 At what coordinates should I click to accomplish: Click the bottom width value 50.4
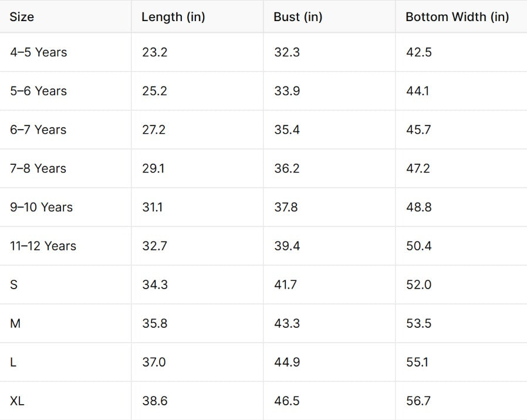pyautogui.click(x=418, y=246)
